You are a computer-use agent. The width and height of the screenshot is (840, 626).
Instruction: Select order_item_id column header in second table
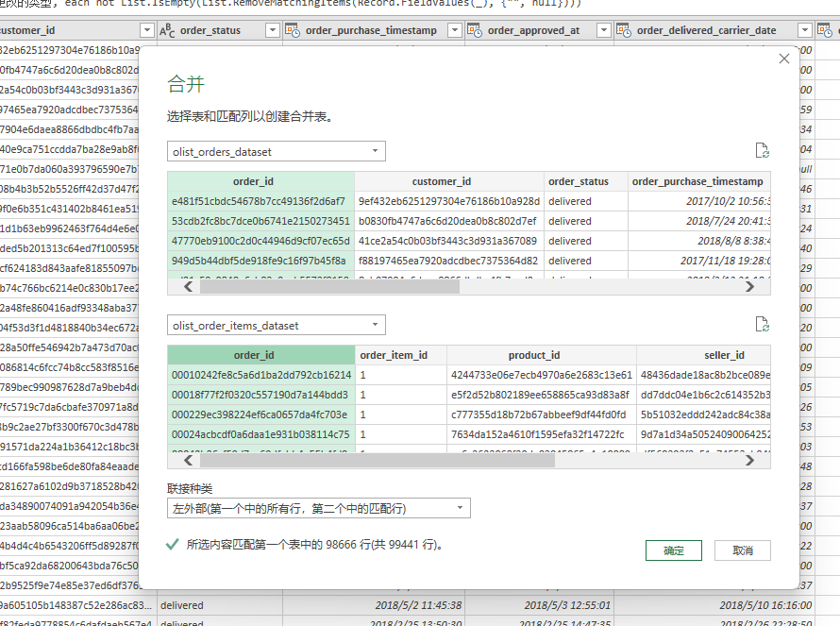[x=401, y=355]
